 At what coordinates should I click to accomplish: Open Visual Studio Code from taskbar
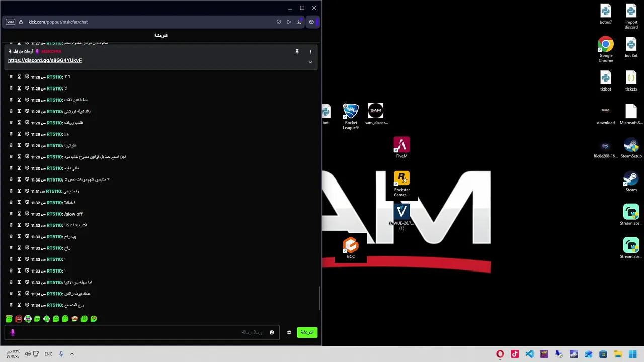[x=529, y=354]
